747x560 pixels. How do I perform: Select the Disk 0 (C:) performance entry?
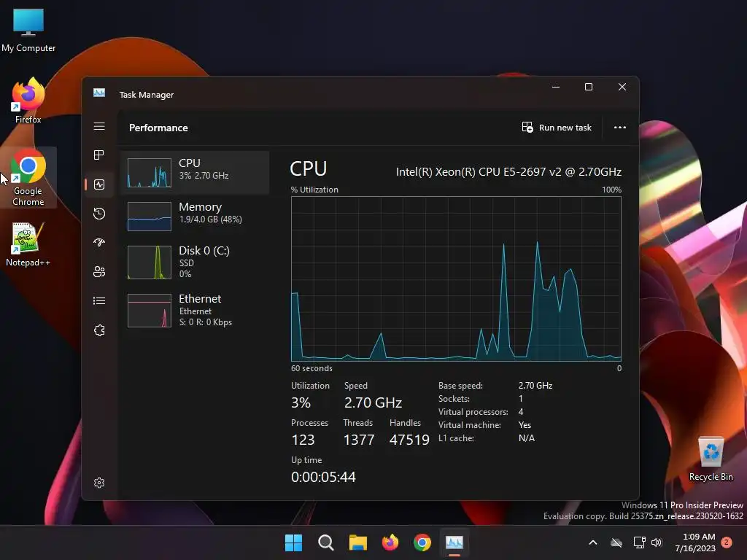click(195, 262)
